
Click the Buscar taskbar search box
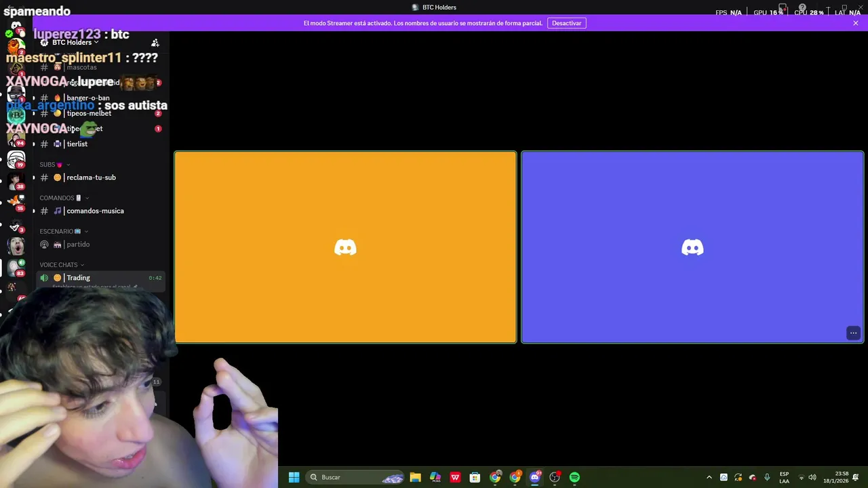coord(355,477)
